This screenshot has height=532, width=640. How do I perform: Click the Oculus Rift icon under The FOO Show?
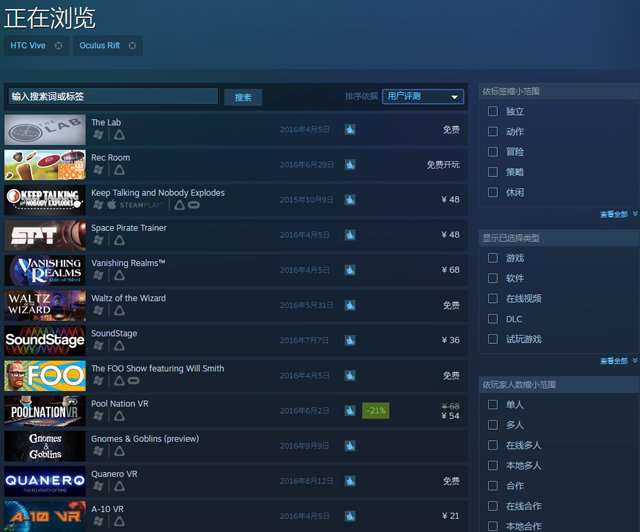133,381
